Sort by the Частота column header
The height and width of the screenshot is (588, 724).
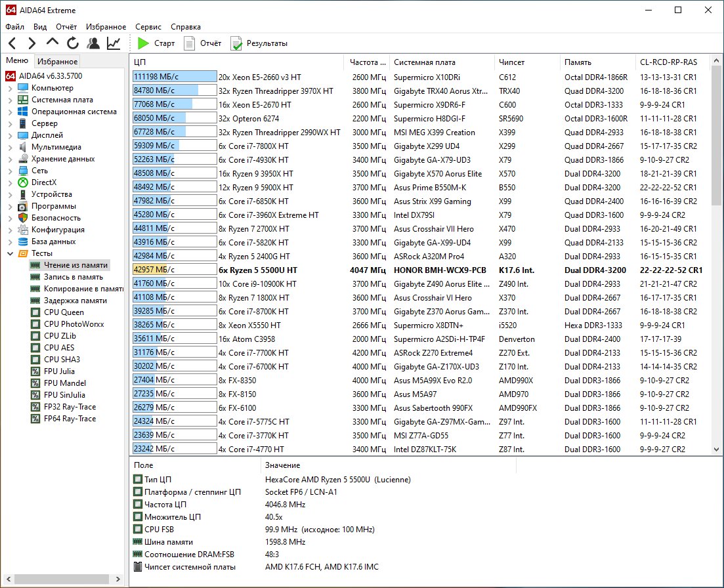(367, 62)
